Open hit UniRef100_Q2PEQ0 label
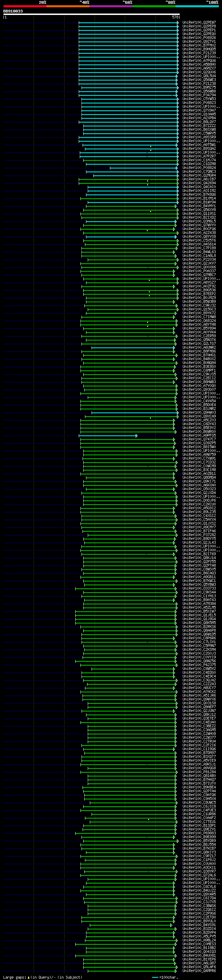 point(199,34)
